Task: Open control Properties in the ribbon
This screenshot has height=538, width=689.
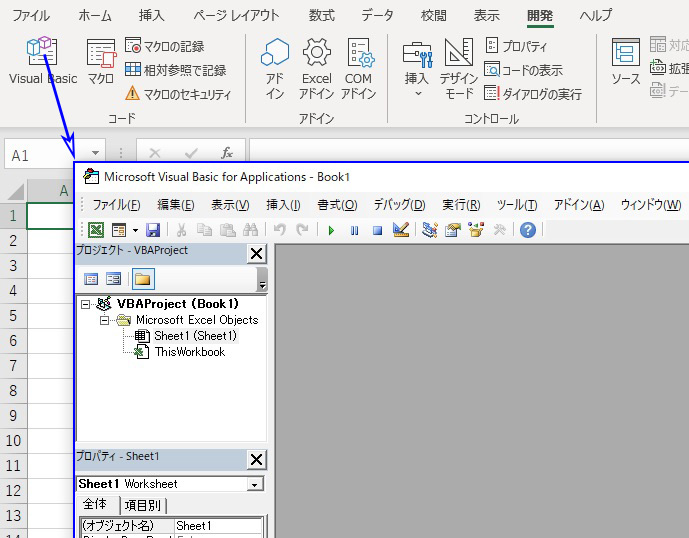Action: coord(517,46)
